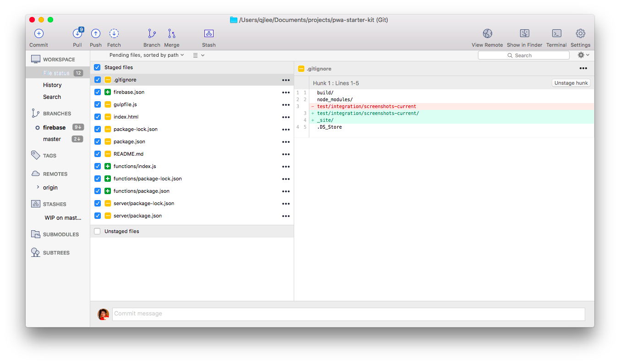This screenshot has height=364, width=620.
Task: Open options menu for README.md
Action: (286, 154)
